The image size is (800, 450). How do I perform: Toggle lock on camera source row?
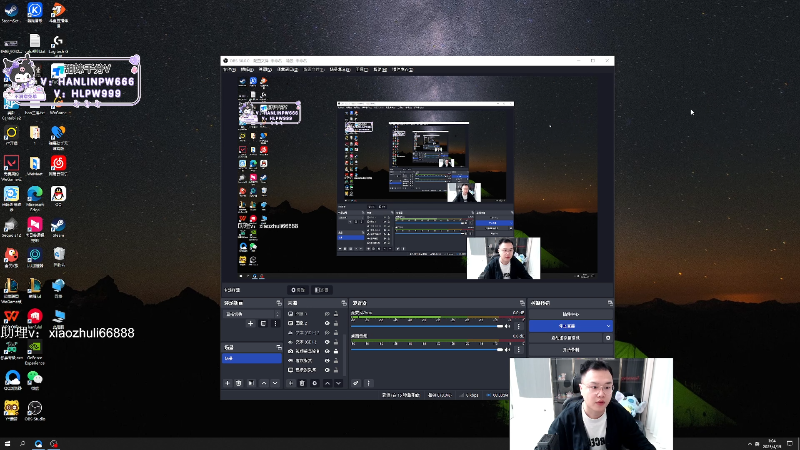tap(336, 351)
